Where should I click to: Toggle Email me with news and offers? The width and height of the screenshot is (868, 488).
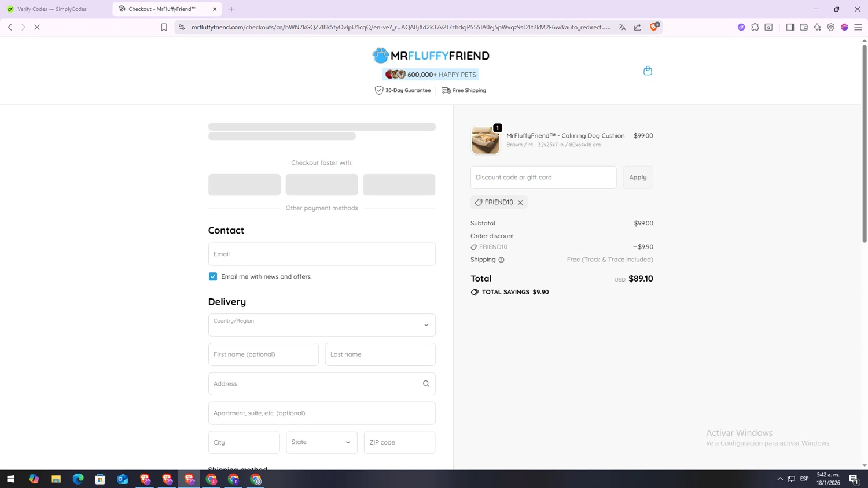coord(213,276)
